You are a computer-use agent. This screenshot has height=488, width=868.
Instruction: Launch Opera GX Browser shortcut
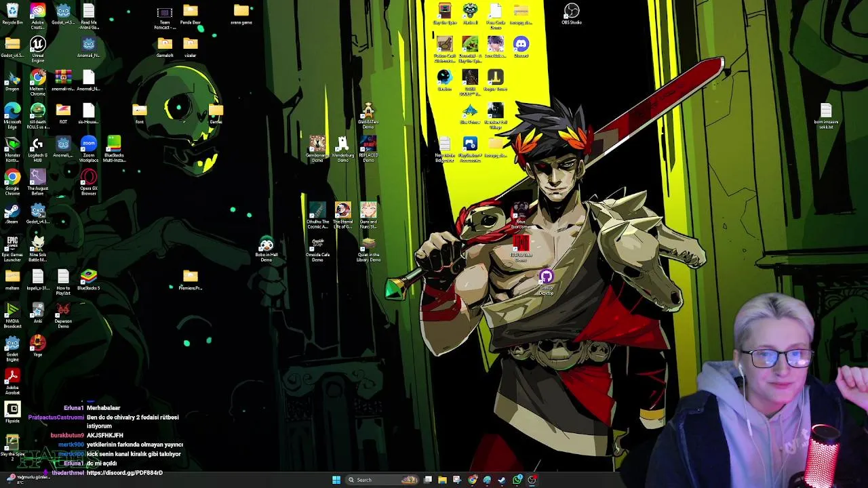tap(89, 182)
